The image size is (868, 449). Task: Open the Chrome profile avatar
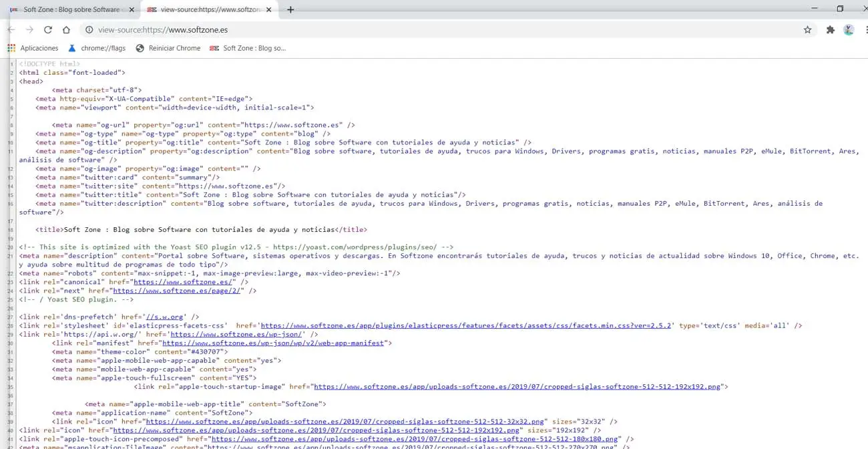coord(849,30)
